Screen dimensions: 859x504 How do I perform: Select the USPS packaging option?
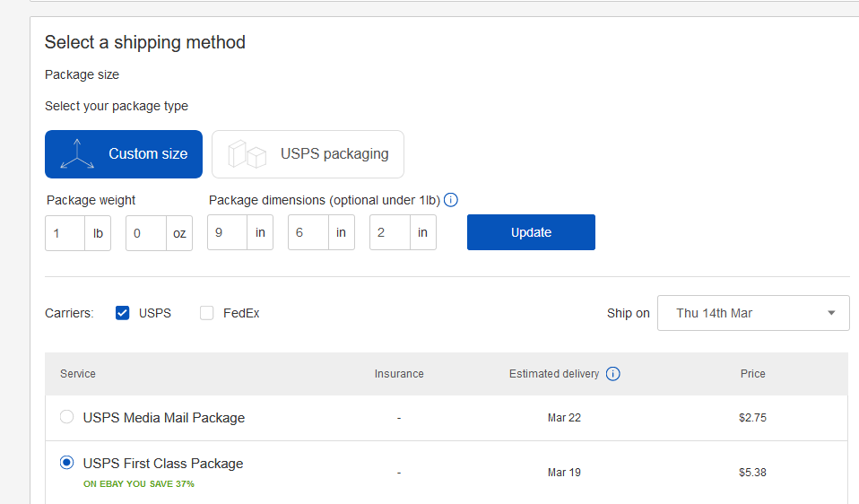tap(308, 154)
